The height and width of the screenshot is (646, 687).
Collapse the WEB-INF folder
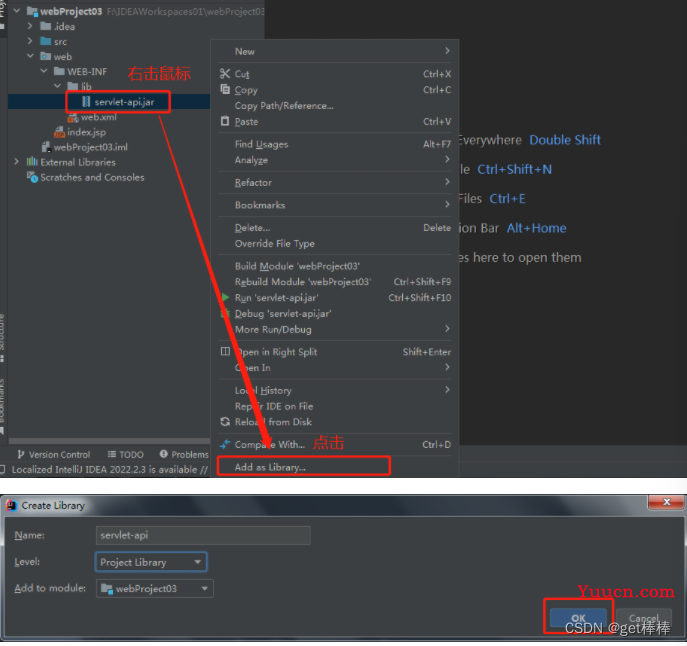click(44, 71)
